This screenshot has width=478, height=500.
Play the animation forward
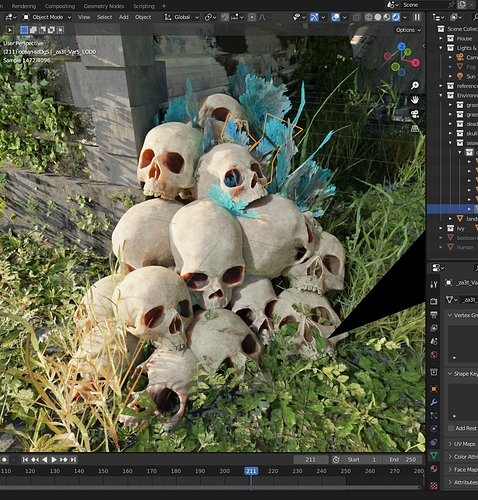coord(54,460)
